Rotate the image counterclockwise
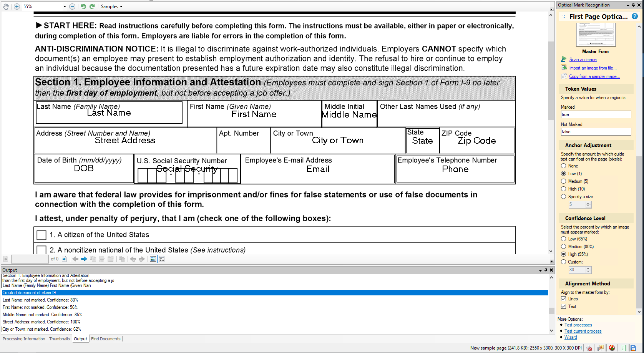644x353 pixels. 83,7
